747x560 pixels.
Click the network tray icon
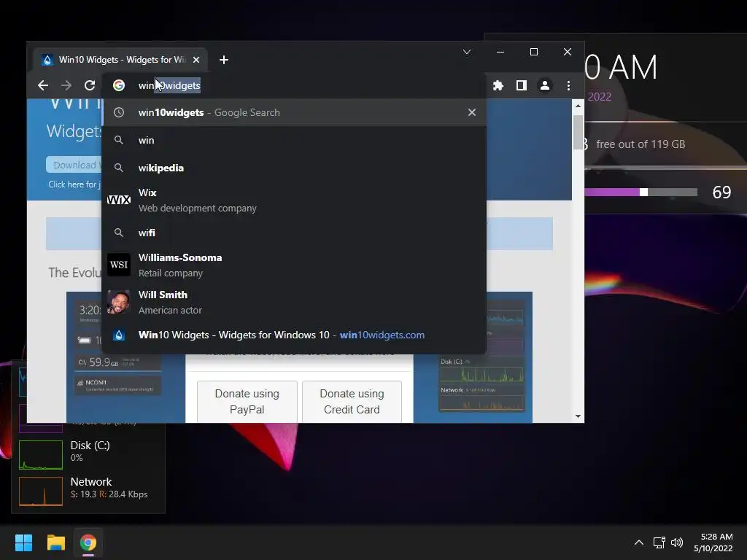coord(659,542)
